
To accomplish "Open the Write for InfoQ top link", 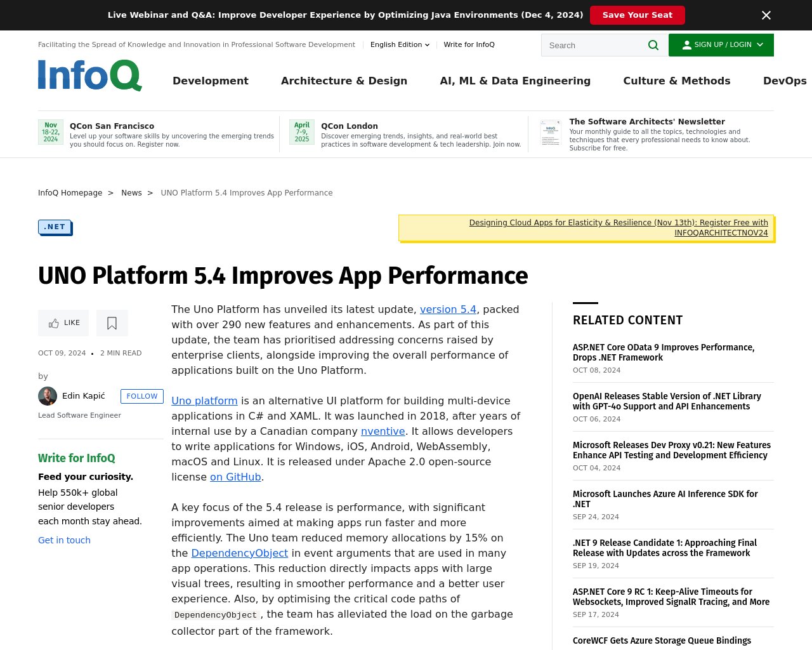I will [x=469, y=44].
